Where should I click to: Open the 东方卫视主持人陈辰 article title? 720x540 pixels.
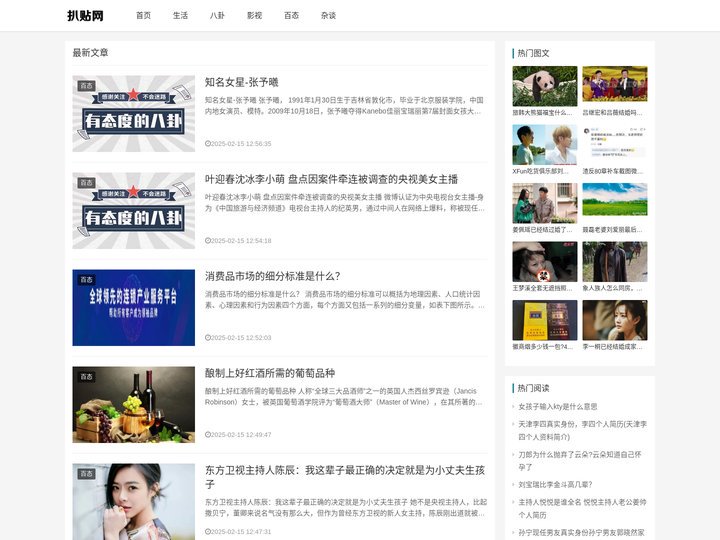[x=345, y=477]
